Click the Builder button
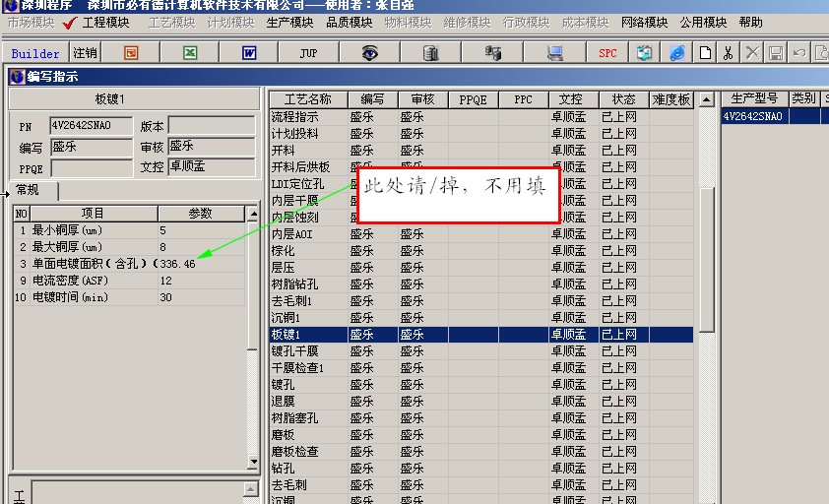The width and height of the screenshot is (829, 504). 34,53
